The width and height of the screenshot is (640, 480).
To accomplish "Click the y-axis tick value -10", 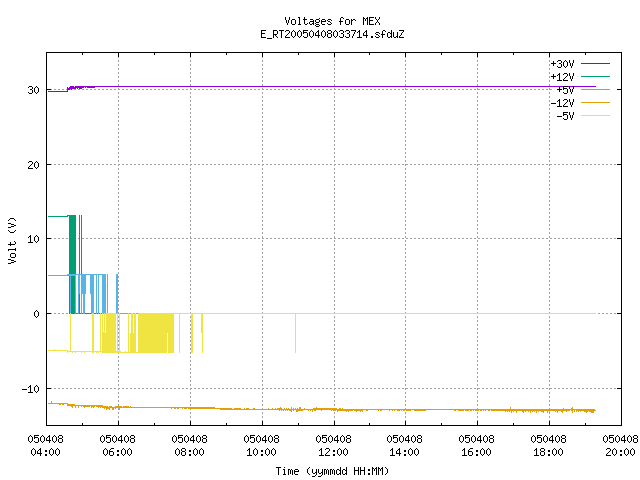I will 31,389.
